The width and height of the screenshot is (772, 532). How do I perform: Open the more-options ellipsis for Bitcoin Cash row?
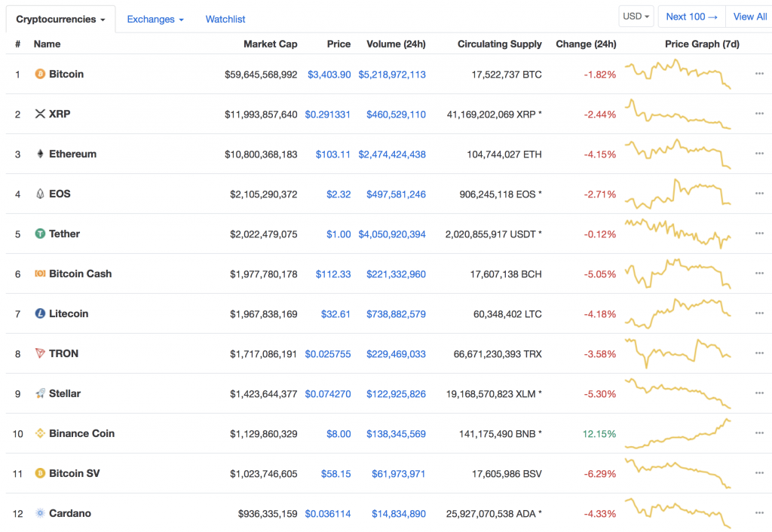(x=759, y=273)
